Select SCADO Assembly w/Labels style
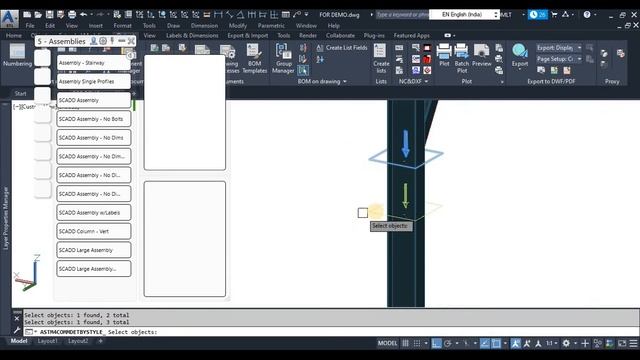 click(93, 213)
